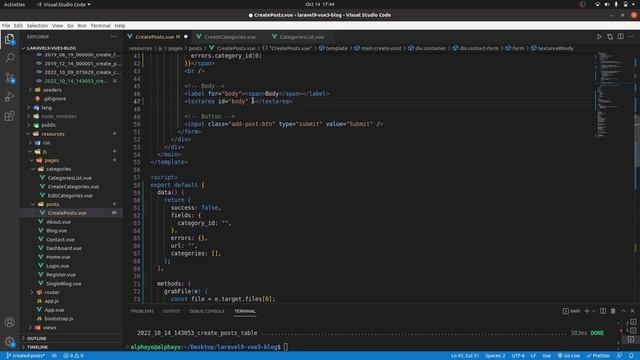Screen dimensions: 640x360
Task: Close the terminal panel
Action: (632, 311)
